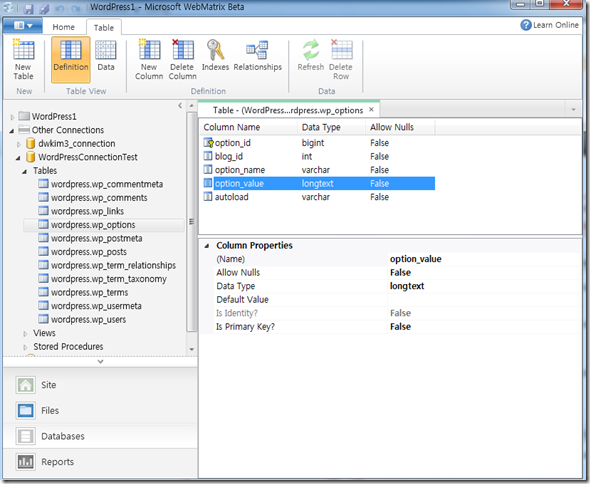Click the Refresh data icon
Viewport: 590px width, 484px height.
click(x=311, y=56)
